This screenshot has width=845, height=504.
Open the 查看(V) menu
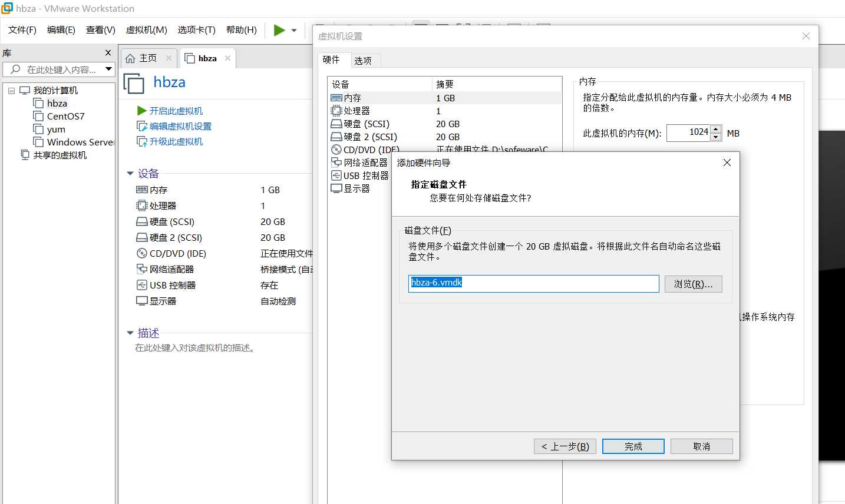[x=101, y=29]
